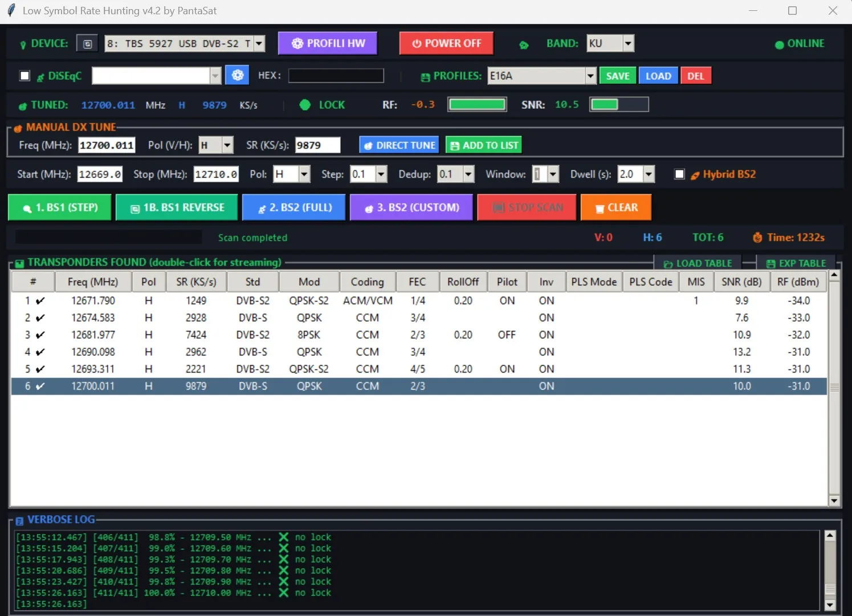Click ADD TO LIST button

coord(484,145)
